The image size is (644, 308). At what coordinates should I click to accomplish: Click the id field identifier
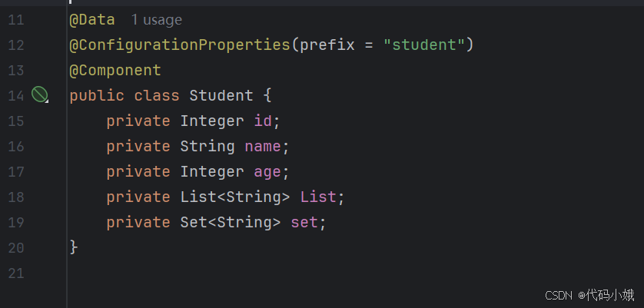[263, 121]
